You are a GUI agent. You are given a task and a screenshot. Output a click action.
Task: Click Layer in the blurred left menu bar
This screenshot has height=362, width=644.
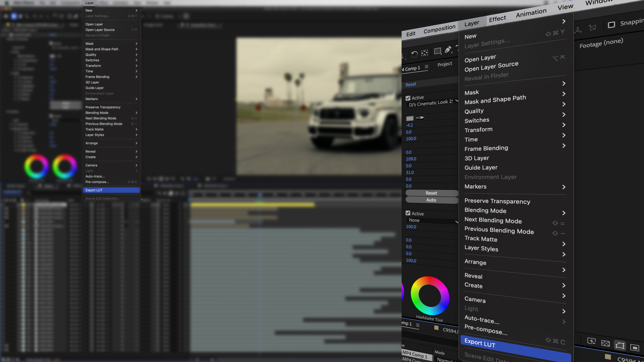90,3
